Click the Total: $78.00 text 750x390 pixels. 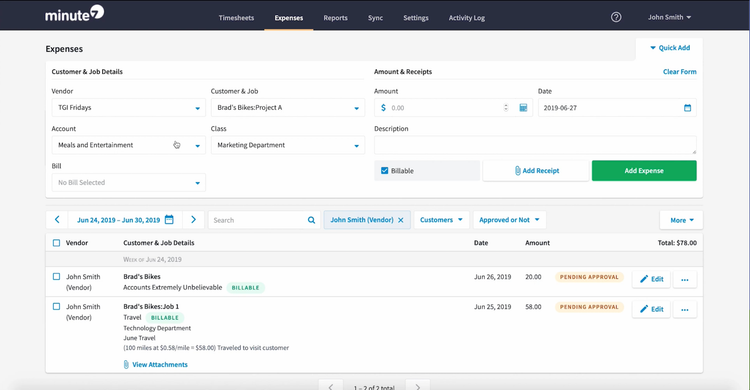pyautogui.click(x=677, y=243)
